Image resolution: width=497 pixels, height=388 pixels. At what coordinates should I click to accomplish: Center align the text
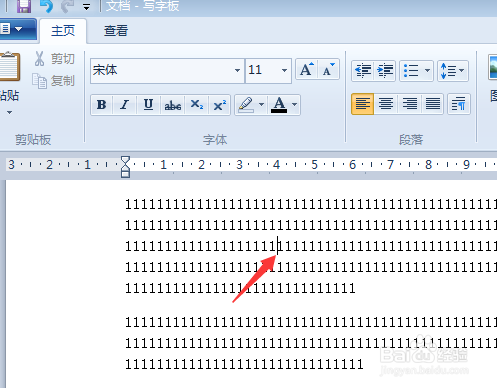[x=386, y=104]
